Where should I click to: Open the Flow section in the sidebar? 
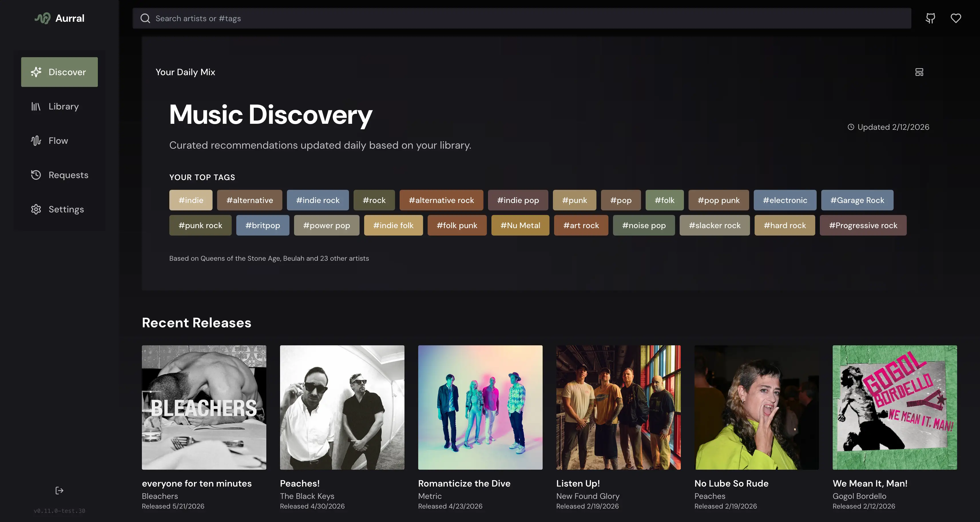[59, 141]
